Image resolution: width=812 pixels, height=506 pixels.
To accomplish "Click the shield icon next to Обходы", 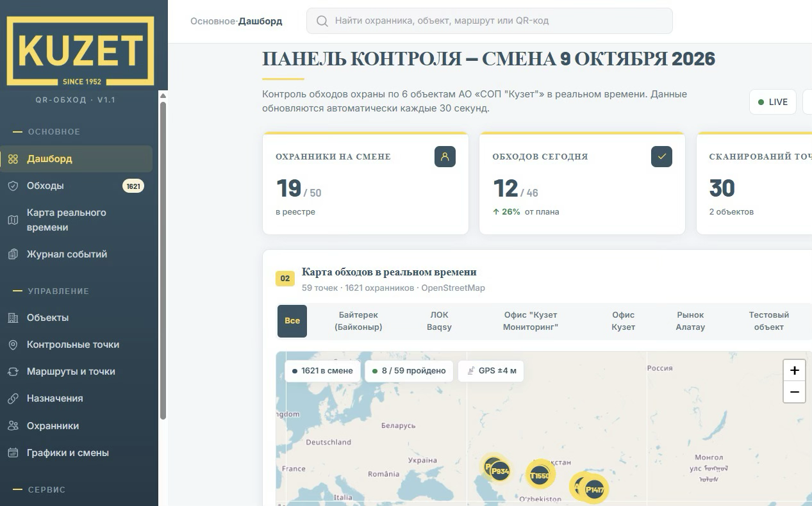I will (13, 186).
